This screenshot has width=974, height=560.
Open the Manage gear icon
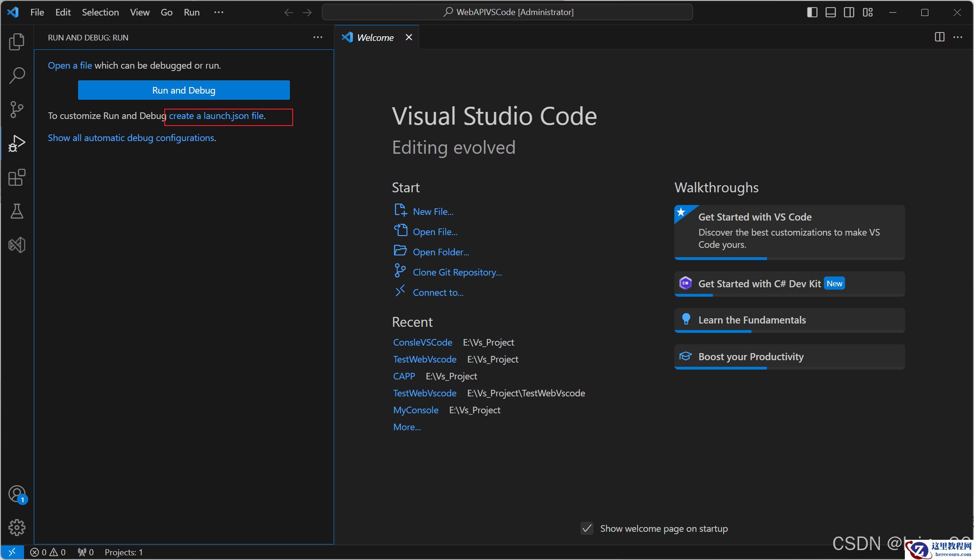(17, 528)
